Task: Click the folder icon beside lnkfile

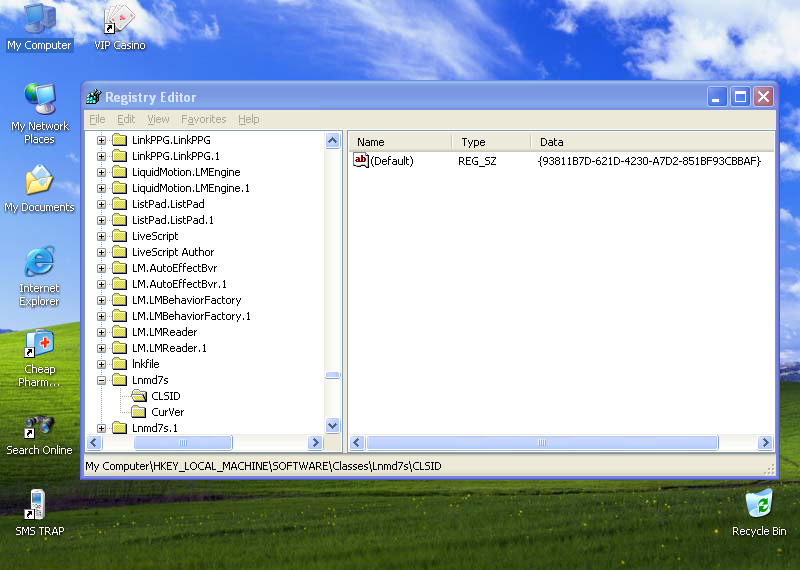Action: click(119, 364)
